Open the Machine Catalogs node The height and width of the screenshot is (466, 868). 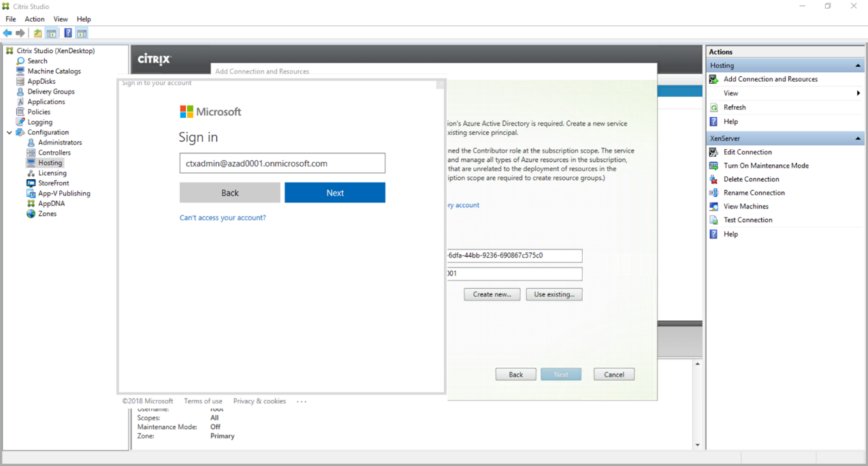(54, 71)
